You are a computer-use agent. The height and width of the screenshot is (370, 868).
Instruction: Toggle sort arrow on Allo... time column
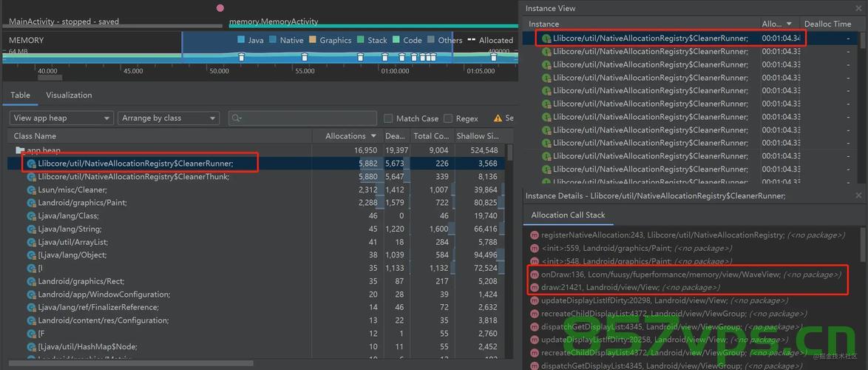(x=790, y=24)
